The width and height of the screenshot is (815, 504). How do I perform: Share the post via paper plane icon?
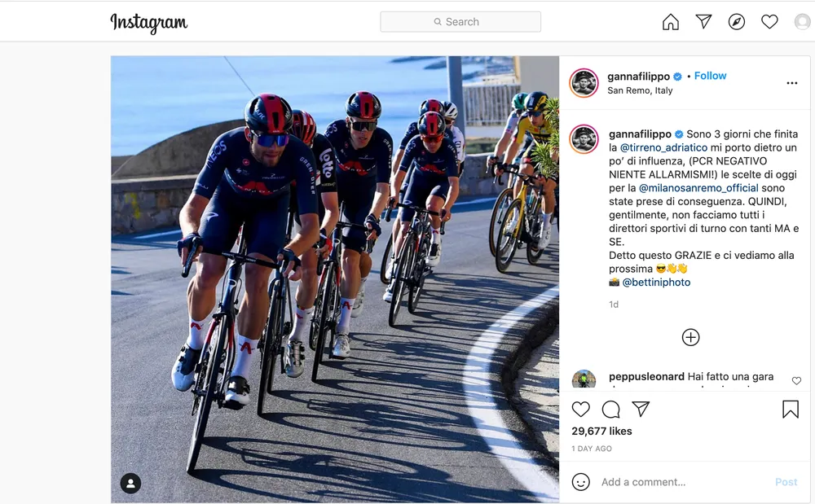click(641, 409)
